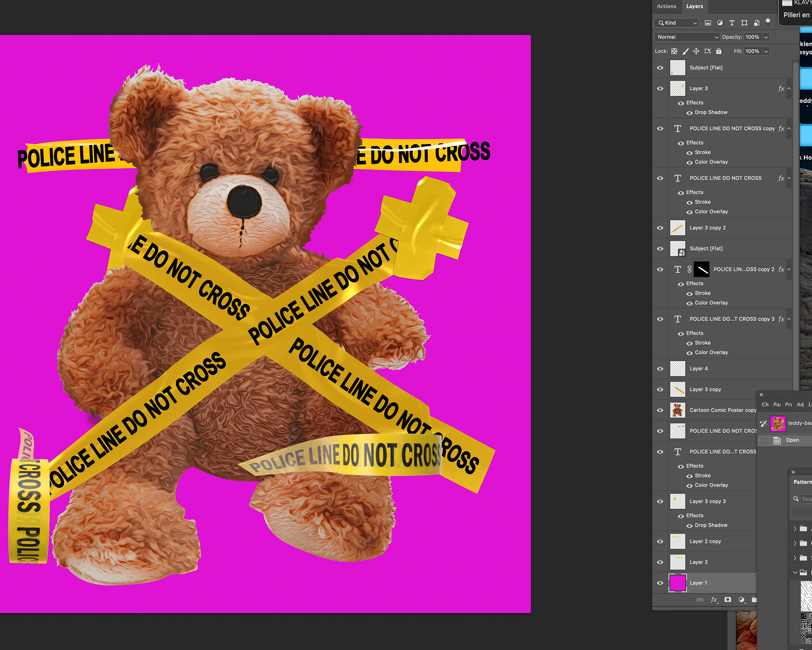Filter layers by adjustment layer icon

click(720, 23)
